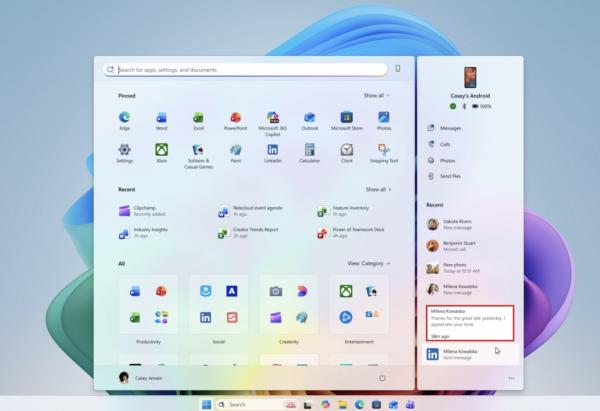The height and width of the screenshot is (411, 600).
Task: Open Microsoft Store from Pinned apps
Action: [347, 121]
